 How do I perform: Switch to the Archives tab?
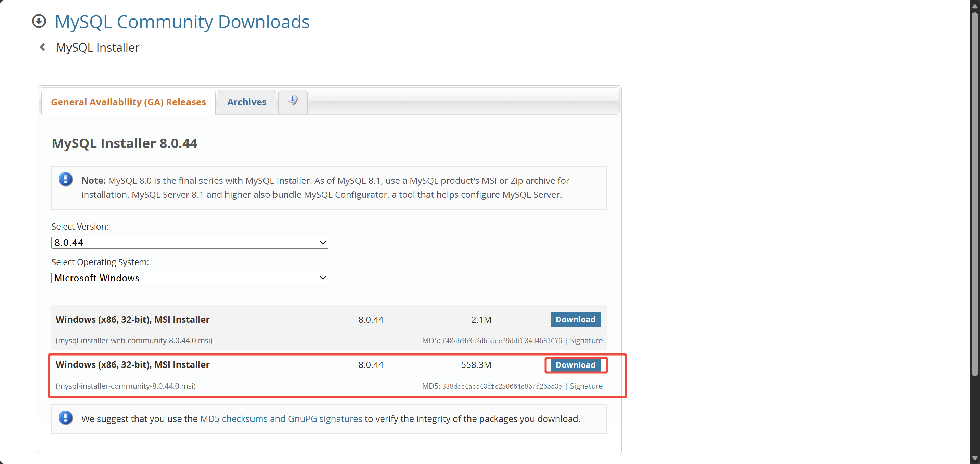pyautogui.click(x=246, y=102)
